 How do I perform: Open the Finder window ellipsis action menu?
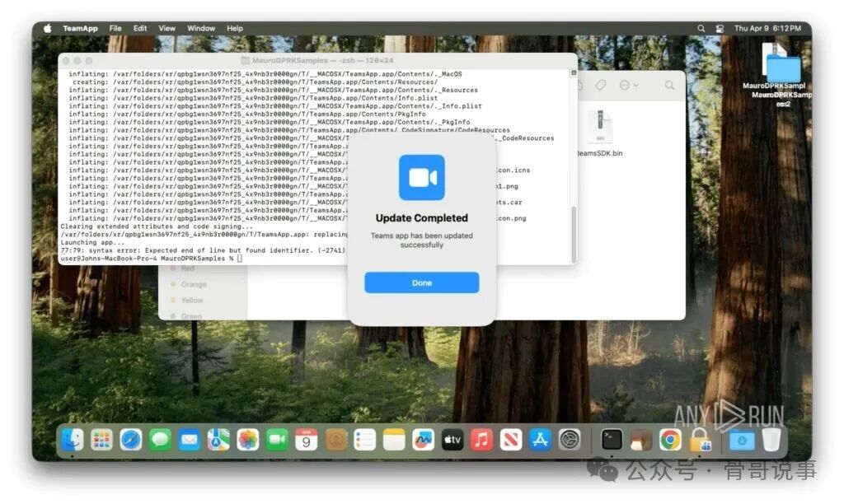(627, 85)
